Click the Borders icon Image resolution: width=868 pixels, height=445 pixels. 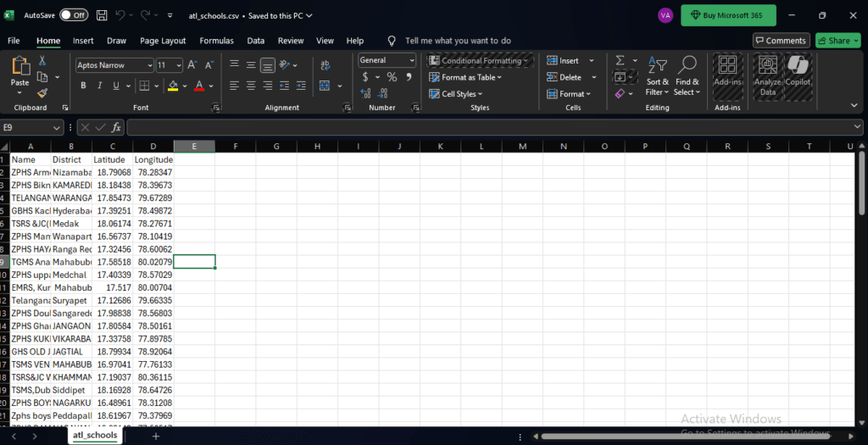click(x=144, y=86)
